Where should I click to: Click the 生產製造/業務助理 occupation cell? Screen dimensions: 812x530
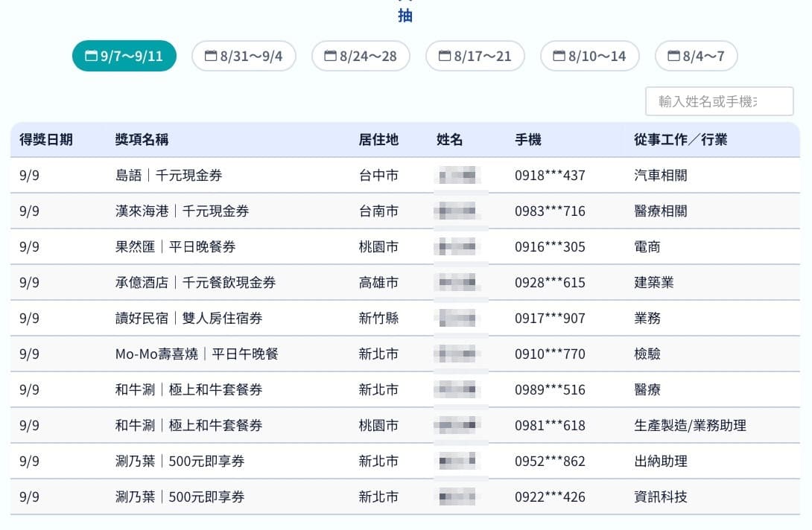point(691,426)
